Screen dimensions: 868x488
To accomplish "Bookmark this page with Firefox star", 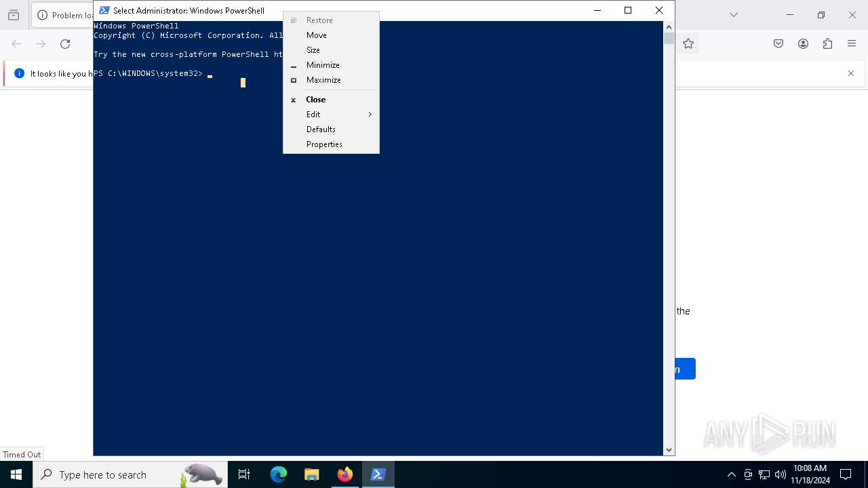I will coord(688,44).
